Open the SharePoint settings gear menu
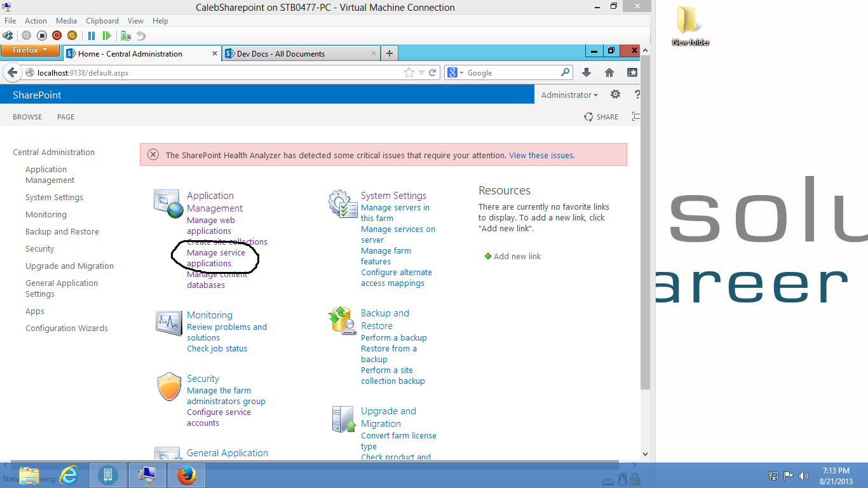Viewport: 868px width, 488px height. pyautogui.click(x=615, y=95)
